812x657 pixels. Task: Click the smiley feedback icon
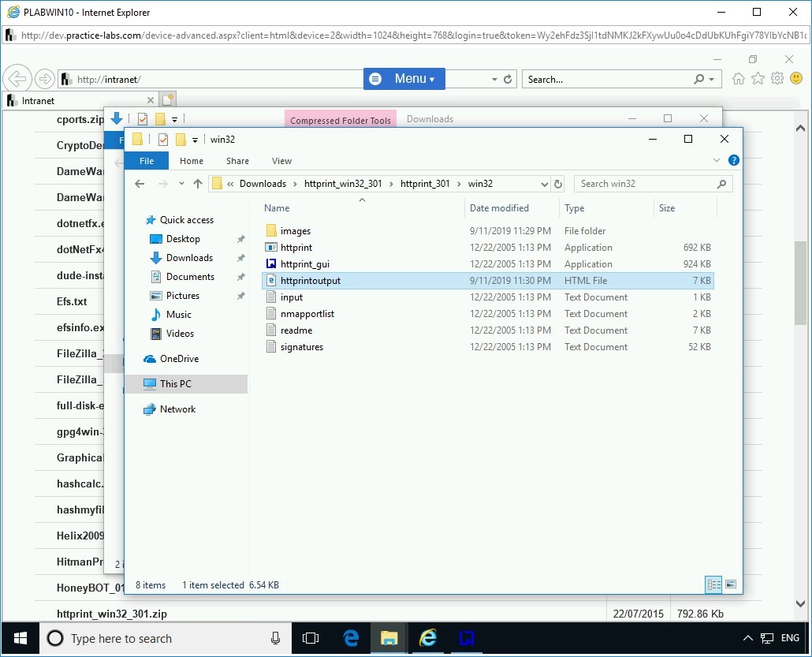797,78
